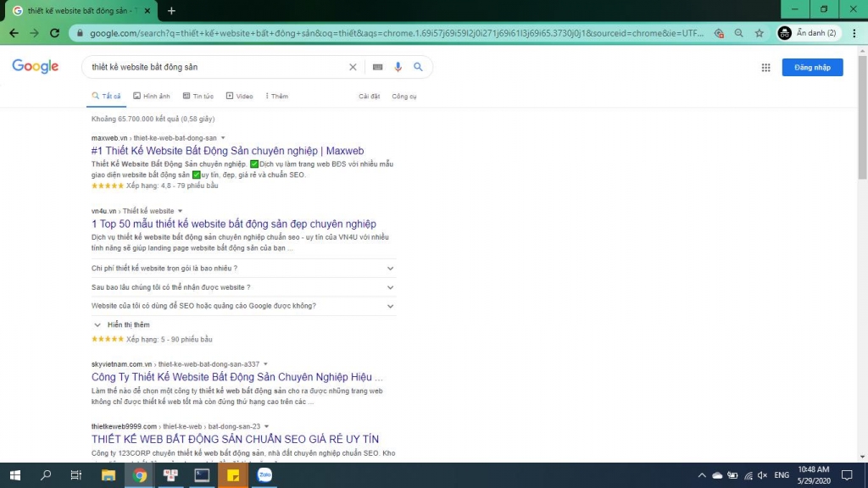Click the 'Xếp hạng: 5 - 90 phiếu bầu' rating
The width and height of the screenshot is (868, 488).
click(170, 340)
